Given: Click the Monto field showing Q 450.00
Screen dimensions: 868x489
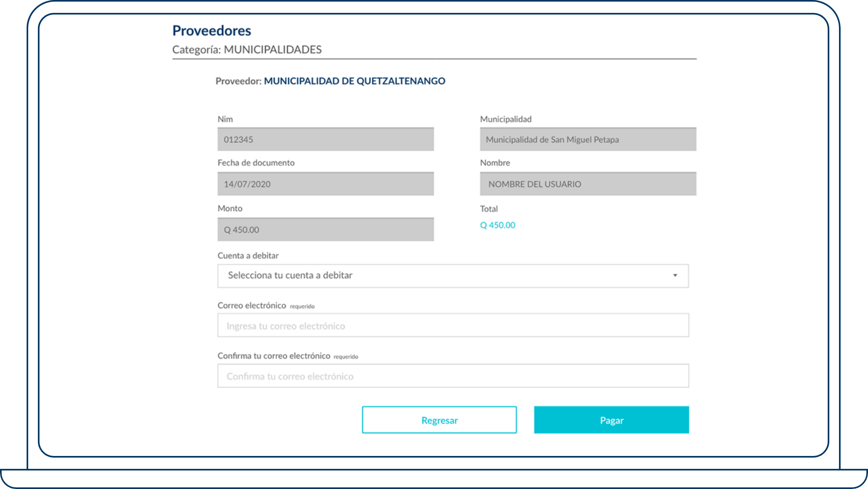Looking at the screenshot, I should [x=326, y=230].
